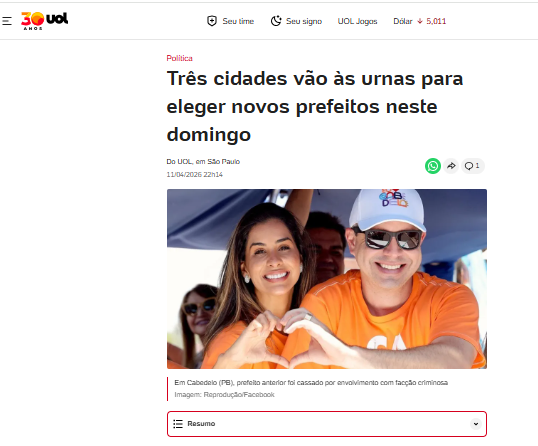
Task: Share the article via the WhatsApp icon
Action: point(433,166)
